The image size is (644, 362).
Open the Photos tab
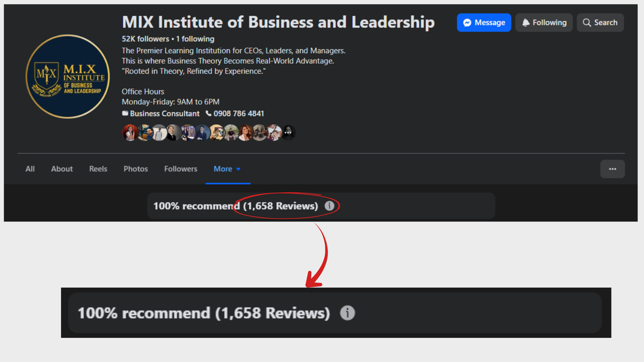[x=136, y=169]
